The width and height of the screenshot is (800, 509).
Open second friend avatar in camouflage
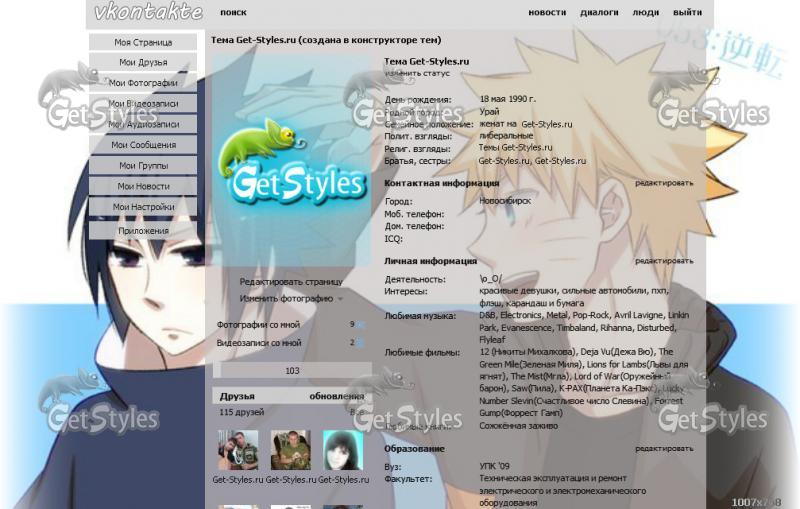point(291,450)
